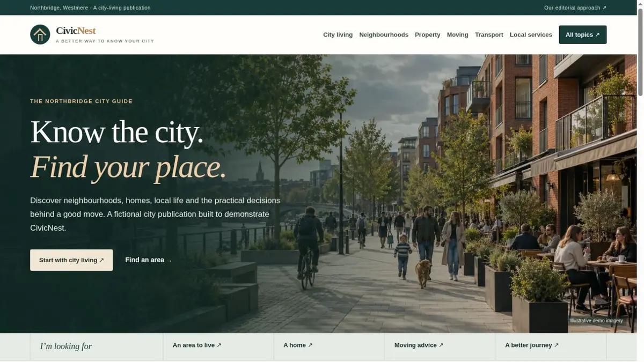
Task: Click the 'Know the city.' headline
Action: [116, 132]
